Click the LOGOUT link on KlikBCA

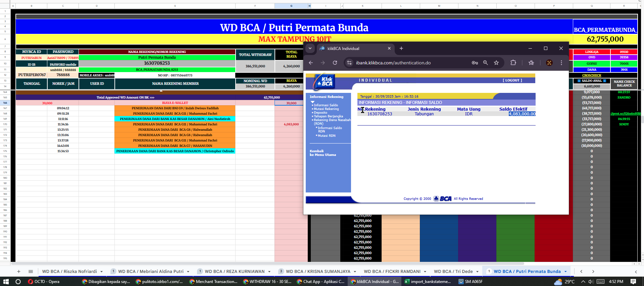click(512, 80)
